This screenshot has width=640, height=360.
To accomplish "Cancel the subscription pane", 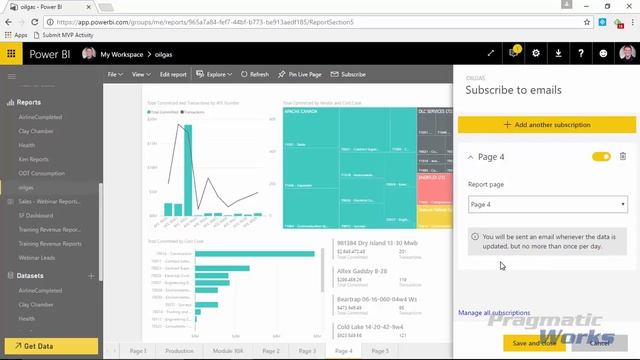I will pyautogui.click(x=599, y=343).
